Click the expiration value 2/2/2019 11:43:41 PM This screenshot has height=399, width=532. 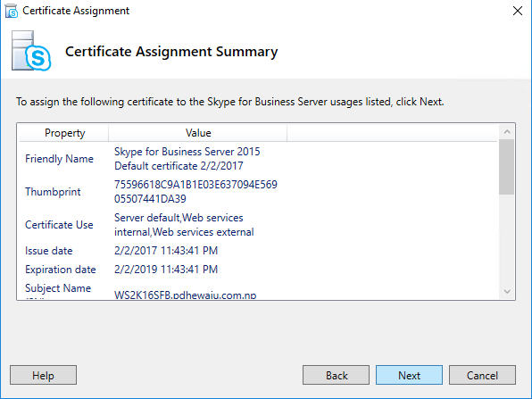tap(166, 270)
